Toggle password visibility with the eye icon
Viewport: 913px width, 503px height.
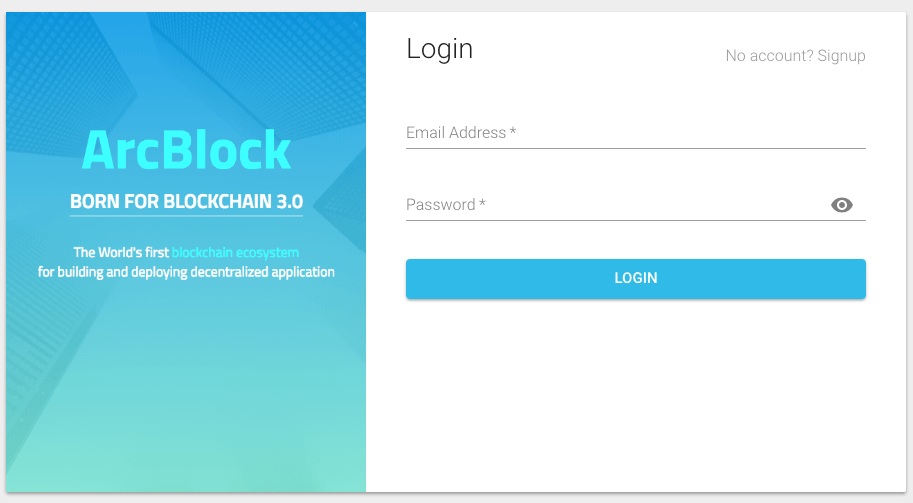coord(842,205)
